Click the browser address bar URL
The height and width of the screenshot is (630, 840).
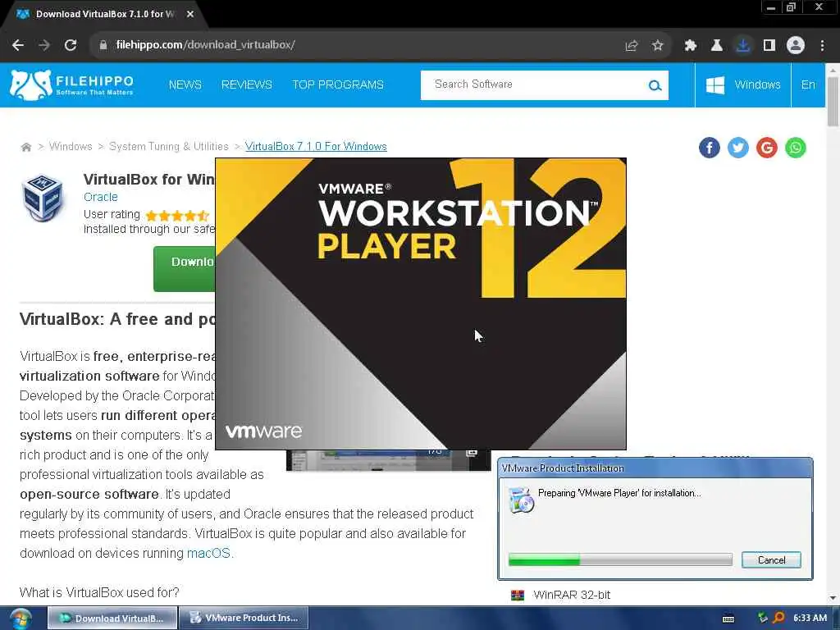(206, 45)
